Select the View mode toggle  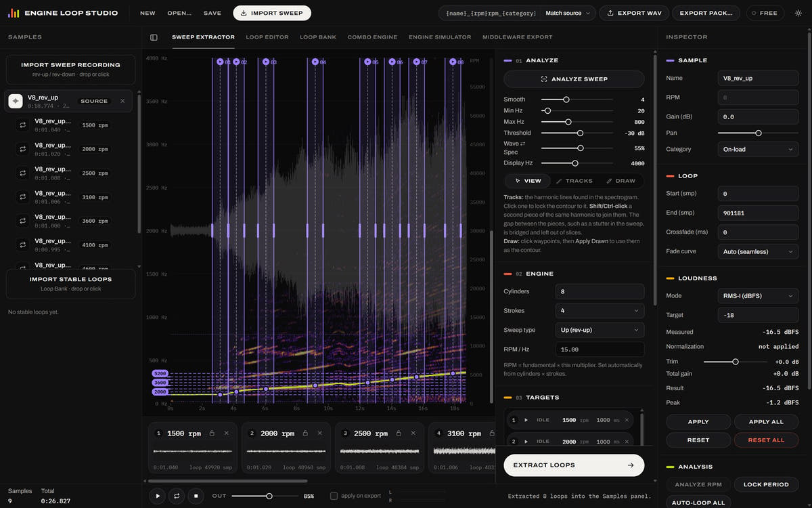(528, 181)
